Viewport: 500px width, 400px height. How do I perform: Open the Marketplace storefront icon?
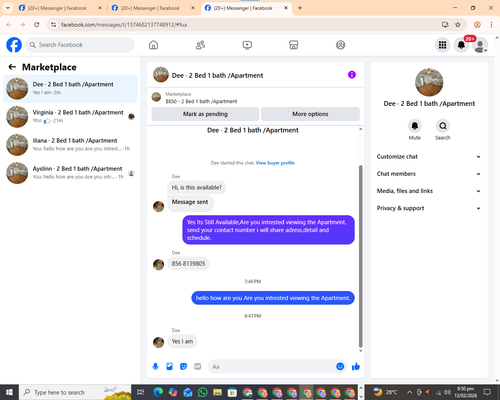point(294,45)
